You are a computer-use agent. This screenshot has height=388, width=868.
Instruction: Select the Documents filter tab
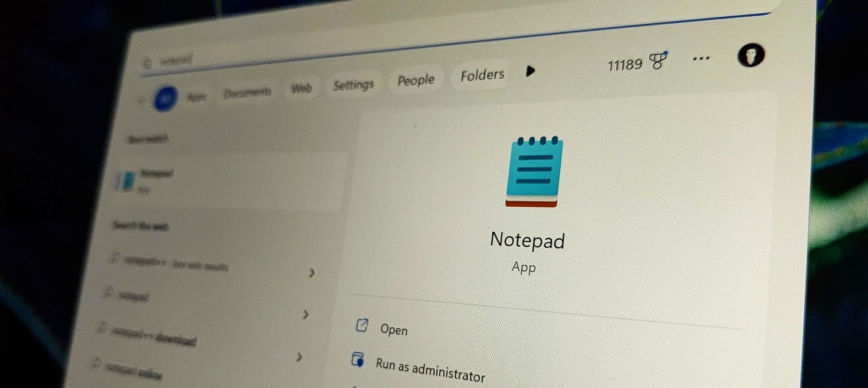[247, 91]
